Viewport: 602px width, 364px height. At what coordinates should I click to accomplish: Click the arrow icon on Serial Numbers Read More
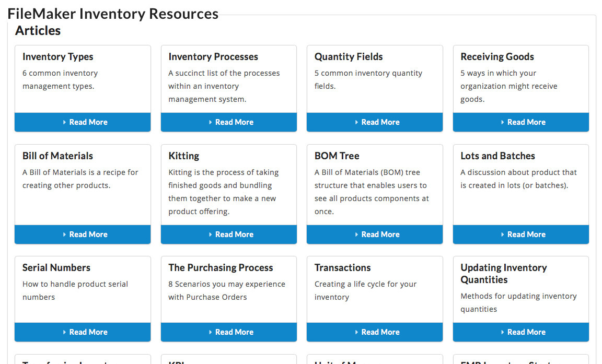point(65,332)
